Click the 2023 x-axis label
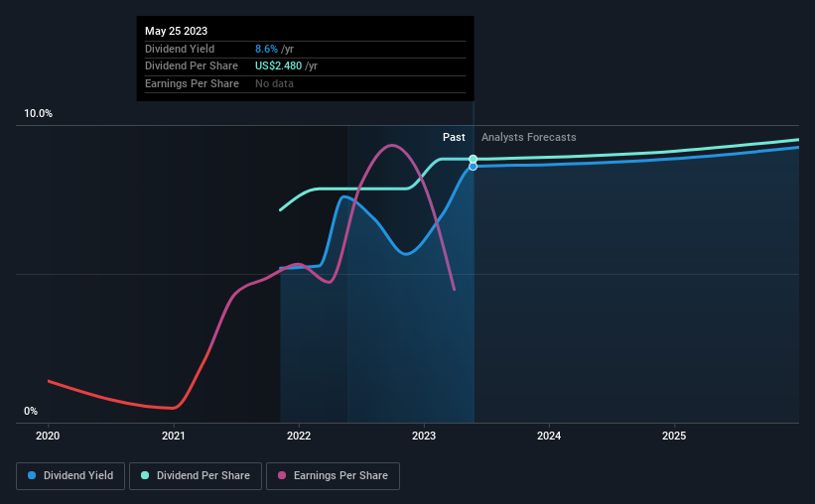Viewport: 815px width, 504px height. pyautogui.click(x=424, y=436)
